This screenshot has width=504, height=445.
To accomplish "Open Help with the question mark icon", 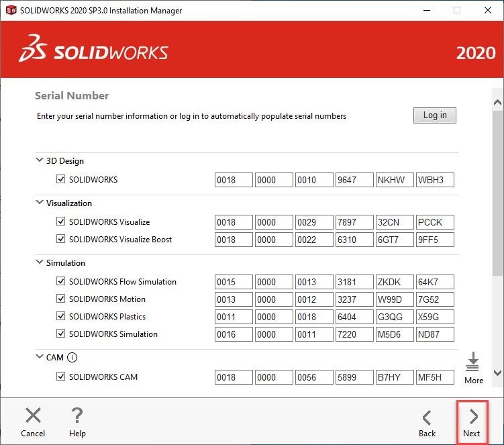I will (x=77, y=415).
